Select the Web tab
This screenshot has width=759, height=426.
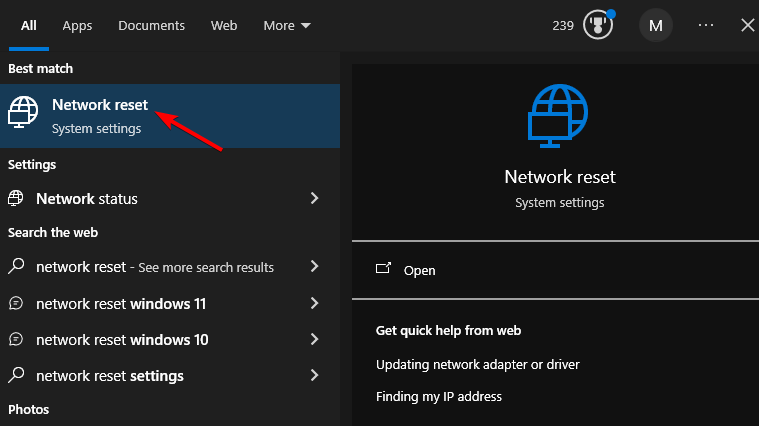(224, 26)
